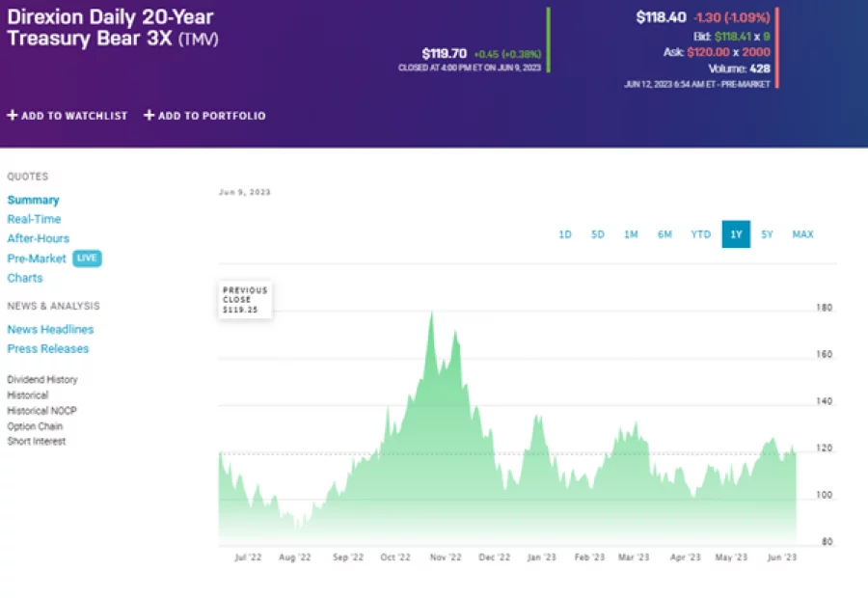Select the 5D chart range
Viewport: 868px width, 598px height.
(597, 234)
